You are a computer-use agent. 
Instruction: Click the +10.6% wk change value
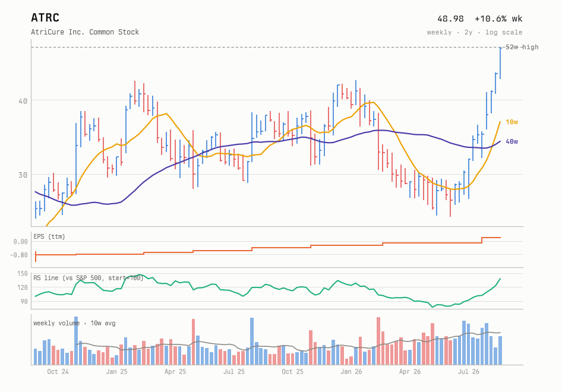(x=498, y=18)
